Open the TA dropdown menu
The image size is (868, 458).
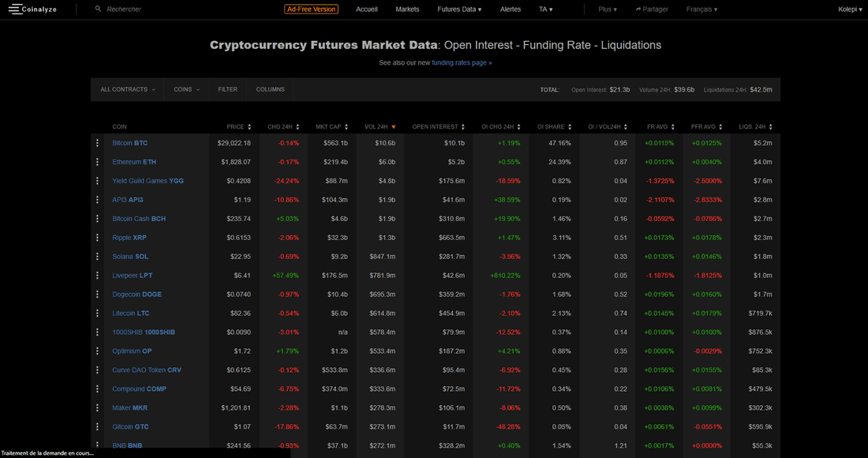tap(546, 9)
